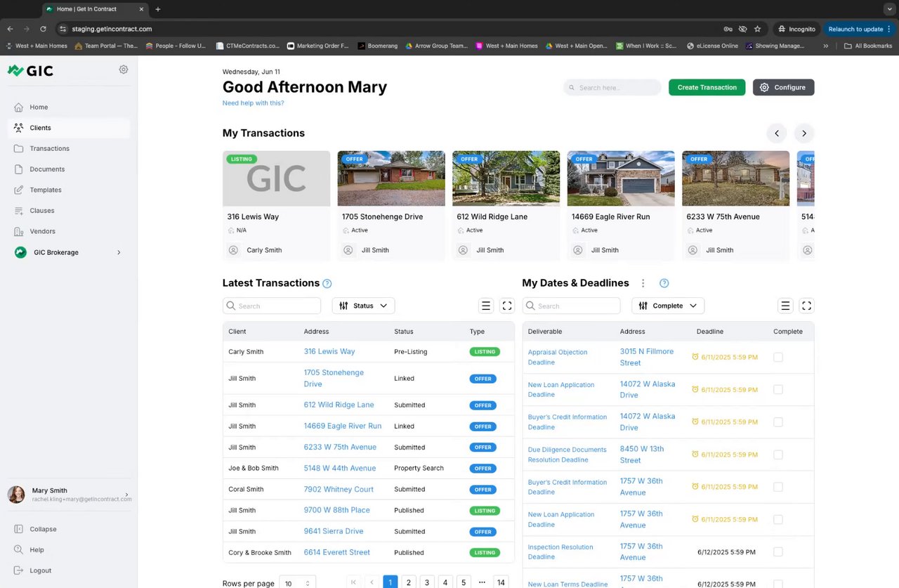
Task: Jump to last page 14
Action: pyautogui.click(x=501, y=582)
